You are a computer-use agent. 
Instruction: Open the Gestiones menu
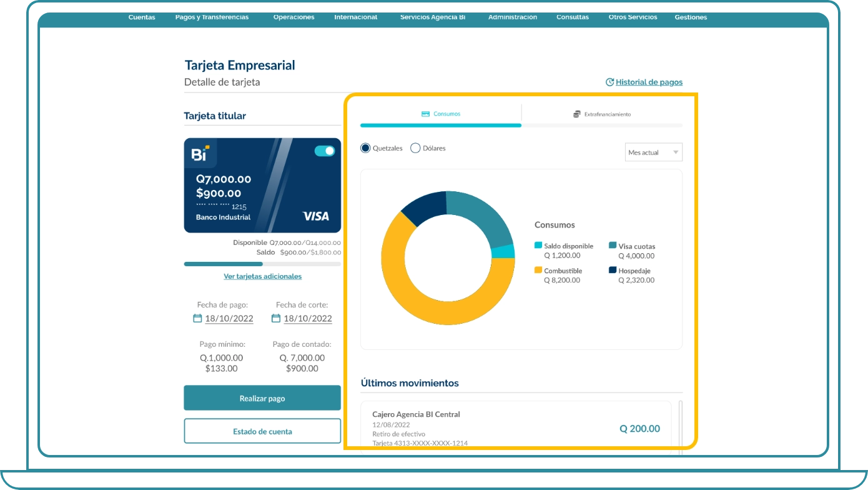coord(691,17)
